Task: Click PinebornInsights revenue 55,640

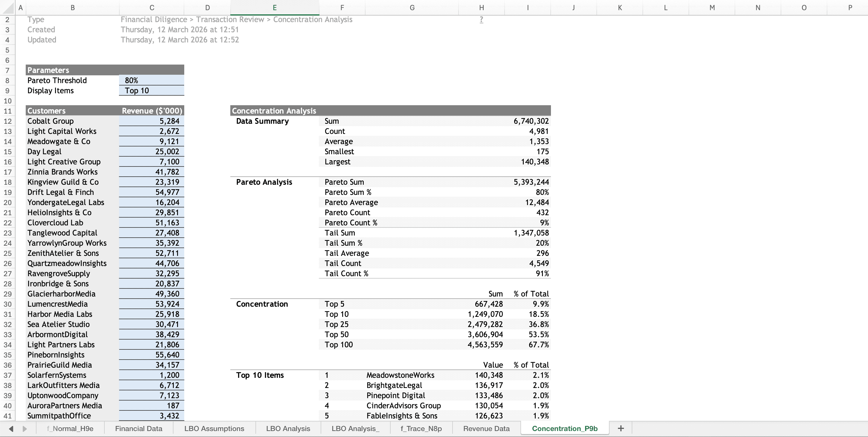Action: pyautogui.click(x=152, y=355)
